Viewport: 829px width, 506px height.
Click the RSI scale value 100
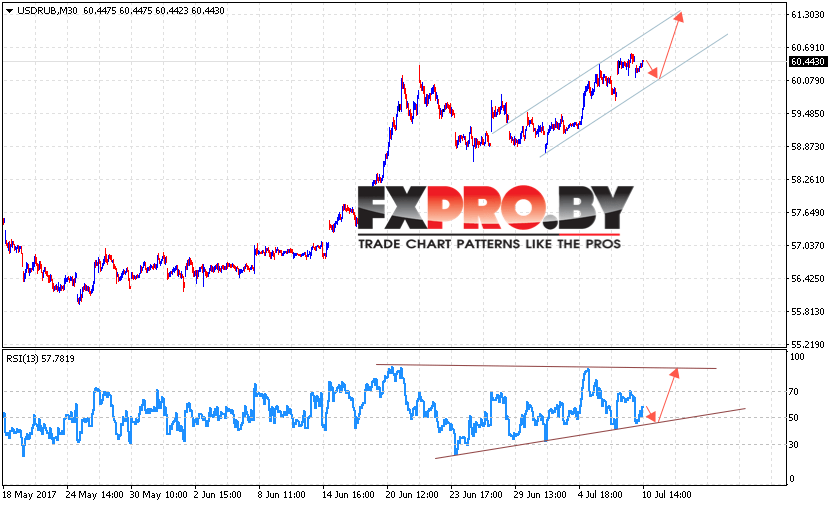coord(797,357)
